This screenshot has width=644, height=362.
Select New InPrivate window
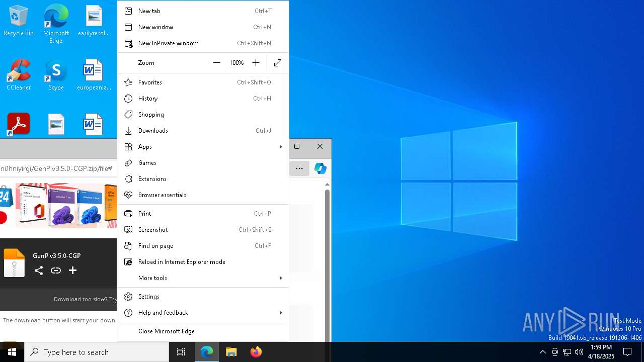click(x=203, y=43)
